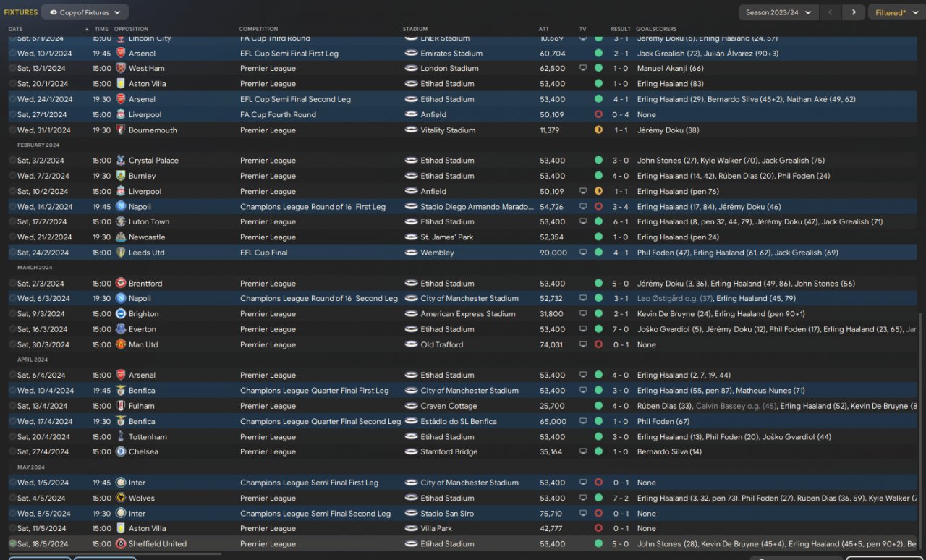This screenshot has width=926, height=560.
Task: Select row checkbox for Sat, 13/4/2024 Fulham
Action: pyautogui.click(x=12, y=406)
